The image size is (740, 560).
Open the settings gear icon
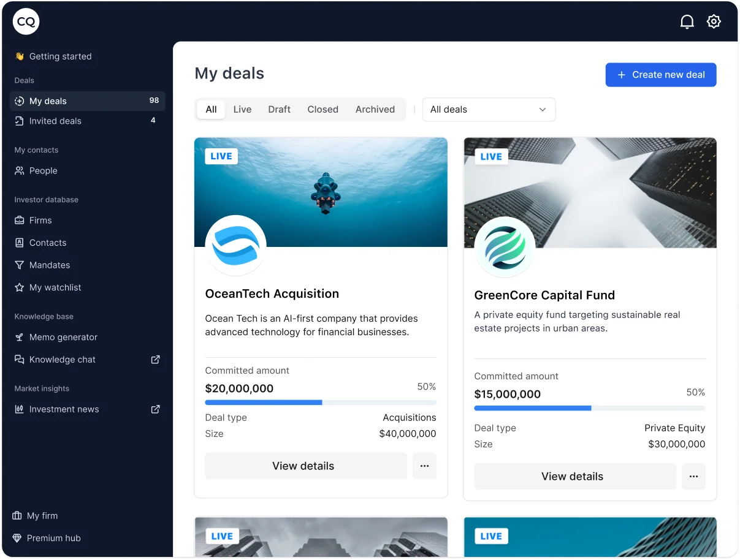[x=714, y=21]
